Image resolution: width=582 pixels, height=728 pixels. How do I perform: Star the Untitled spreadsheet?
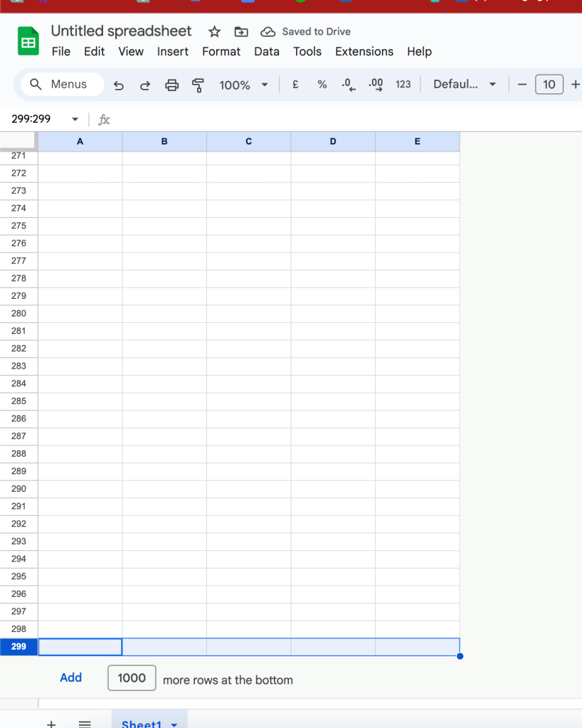pos(214,31)
